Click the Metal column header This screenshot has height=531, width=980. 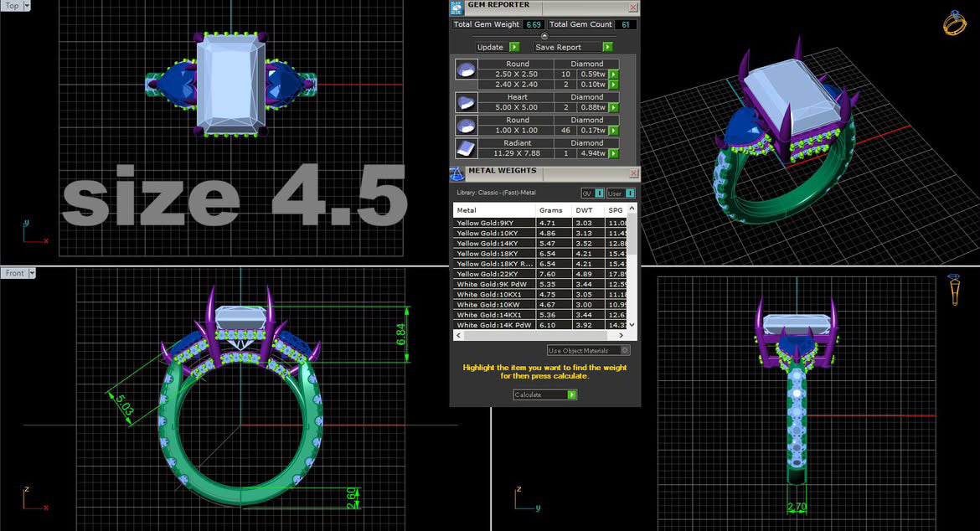click(494, 210)
